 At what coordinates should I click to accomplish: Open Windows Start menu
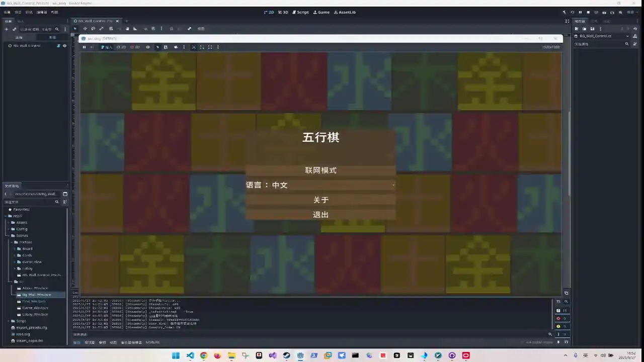click(x=176, y=355)
